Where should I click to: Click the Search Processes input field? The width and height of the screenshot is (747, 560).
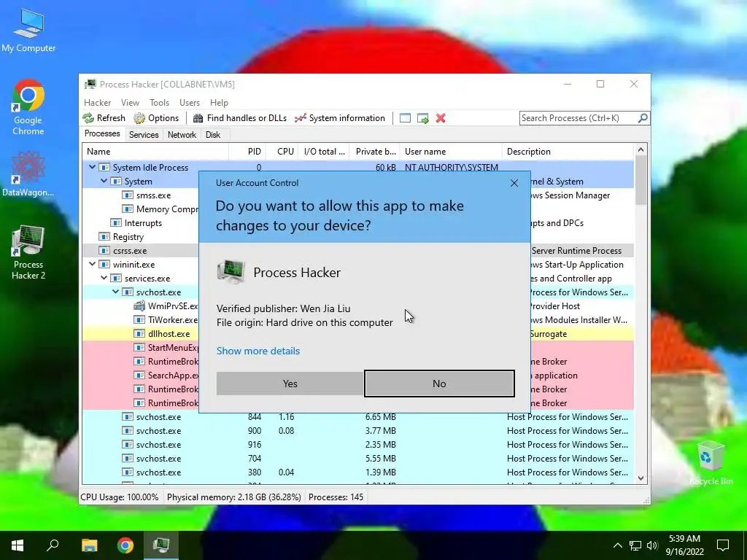coord(578,118)
